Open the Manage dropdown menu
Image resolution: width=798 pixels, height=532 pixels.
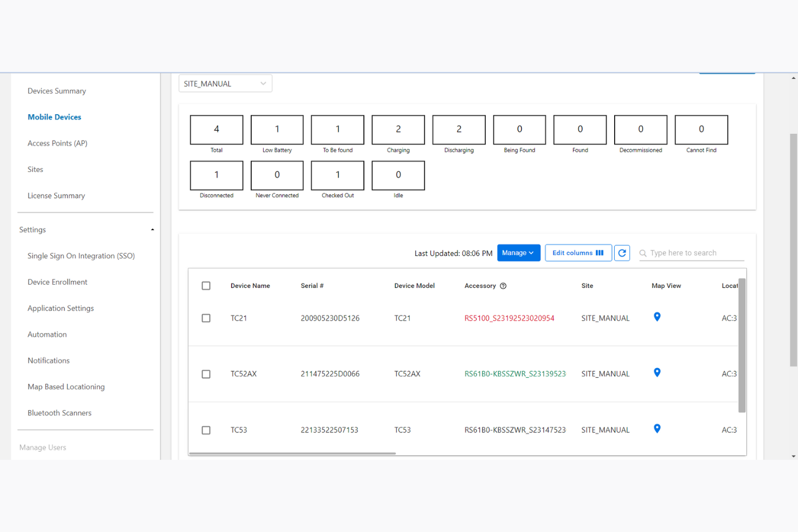[x=518, y=253]
